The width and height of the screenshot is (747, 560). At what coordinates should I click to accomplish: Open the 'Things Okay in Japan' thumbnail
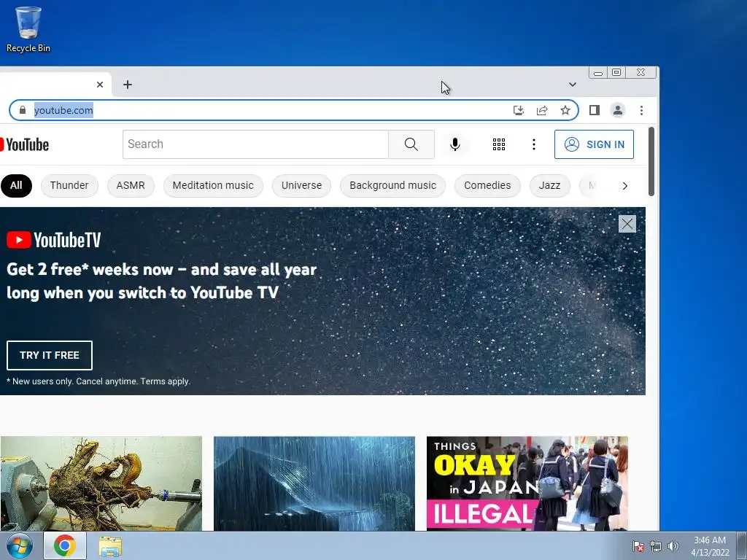pyautogui.click(x=527, y=483)
